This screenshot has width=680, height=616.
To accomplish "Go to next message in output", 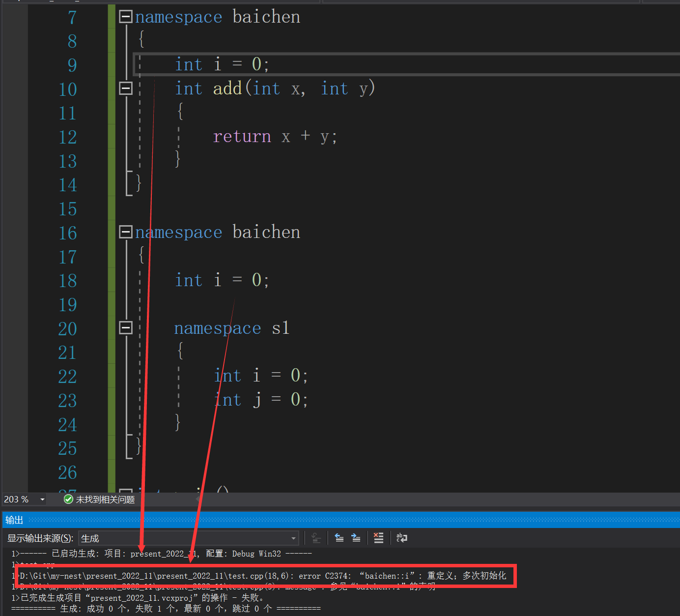I will 356,538.
